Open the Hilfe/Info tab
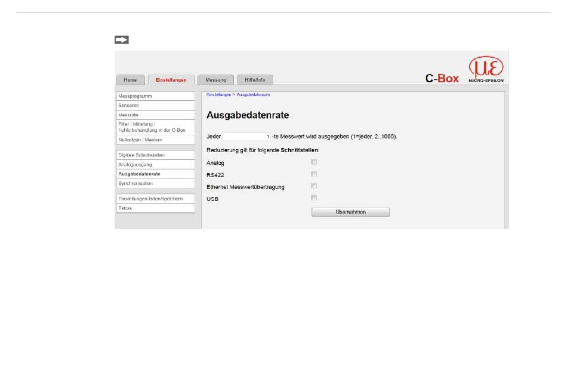Screen dimensions: 567x392 (x=255, y=80)
